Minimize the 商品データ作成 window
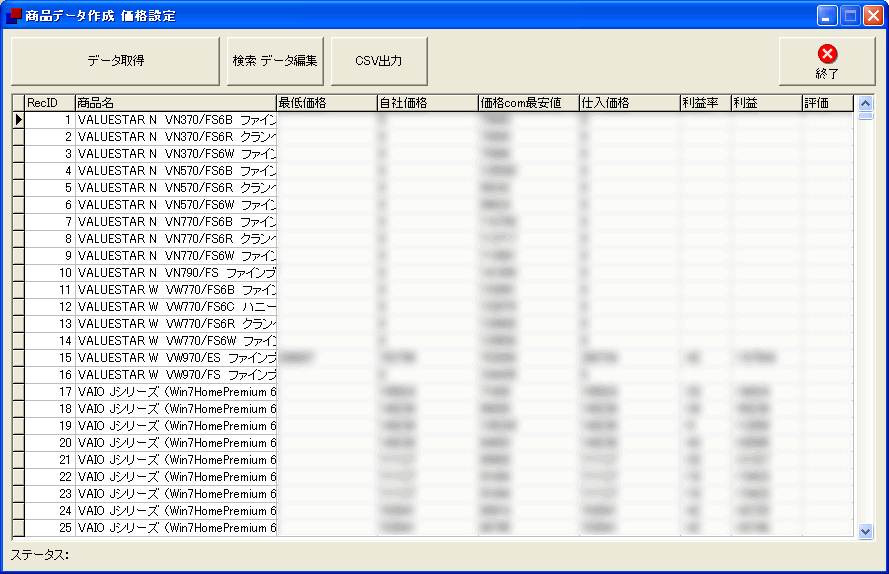 [827, 16]
